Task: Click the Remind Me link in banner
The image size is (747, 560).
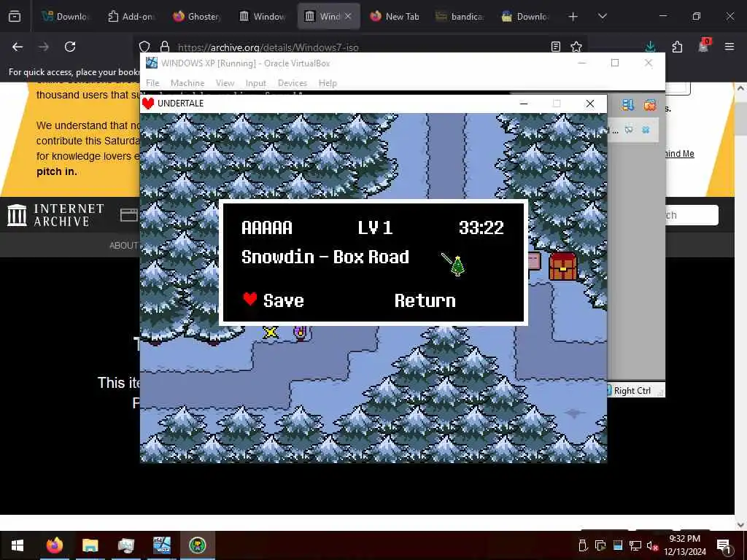Action: coord(679,154)
